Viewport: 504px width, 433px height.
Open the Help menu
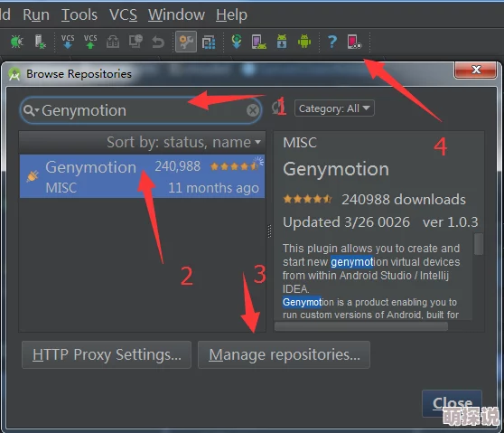pyautogui.click(x=231, y=14)
